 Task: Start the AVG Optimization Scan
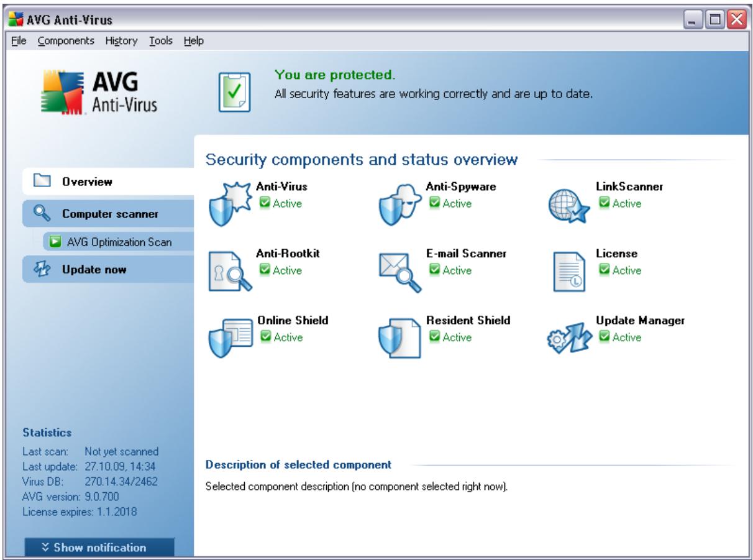tap(118, 242)
